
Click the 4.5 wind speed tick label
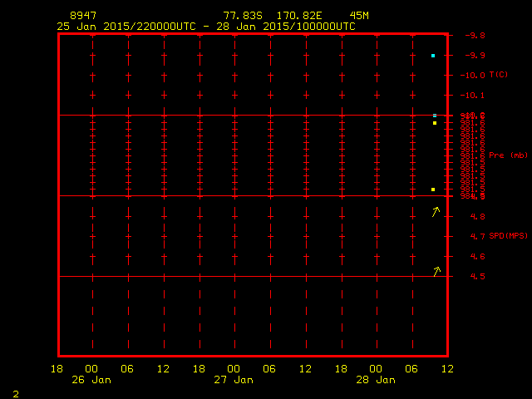(478, 277)
